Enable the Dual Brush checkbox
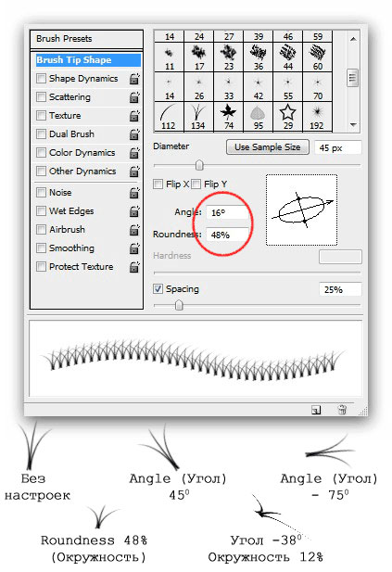The width and height of the screenshot is (392, 572). 41,133
